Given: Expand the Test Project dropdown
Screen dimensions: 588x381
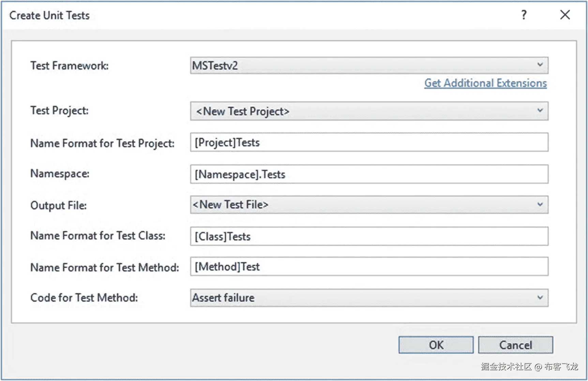Looking at the screenshot, I should (369, 111).
